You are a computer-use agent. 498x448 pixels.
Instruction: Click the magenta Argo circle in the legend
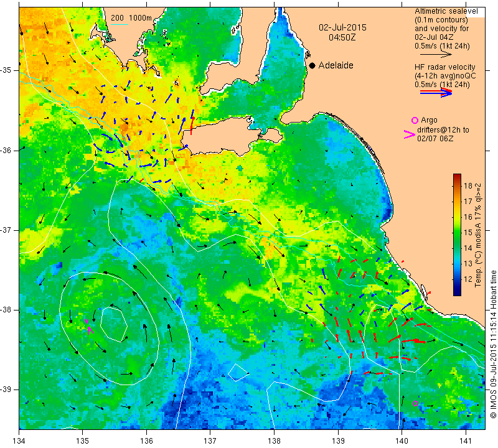415,120
